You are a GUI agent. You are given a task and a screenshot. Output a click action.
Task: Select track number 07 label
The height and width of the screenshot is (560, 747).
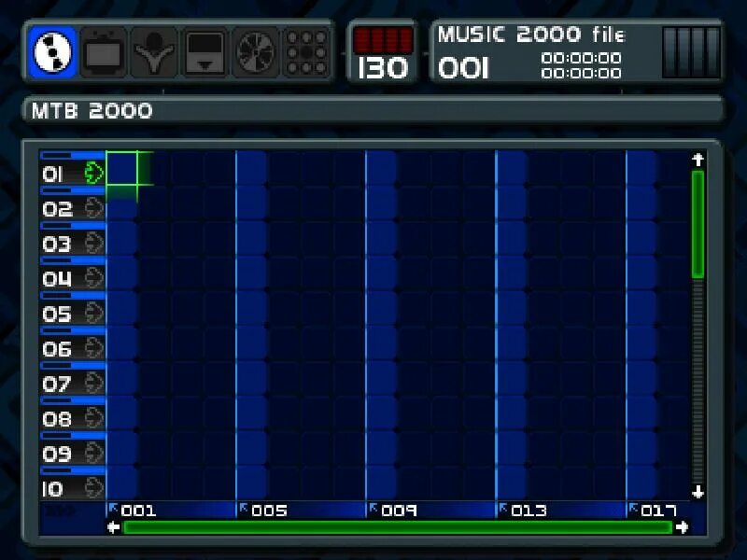coord(57,385)
